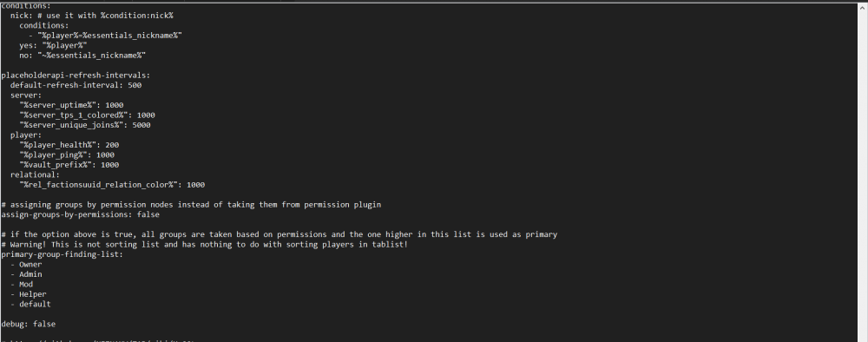868x342 pixels.
Task: Click the 'assign-groups-by-permissions: false' line
Action: pyautogui.click(x=80, y=214)
